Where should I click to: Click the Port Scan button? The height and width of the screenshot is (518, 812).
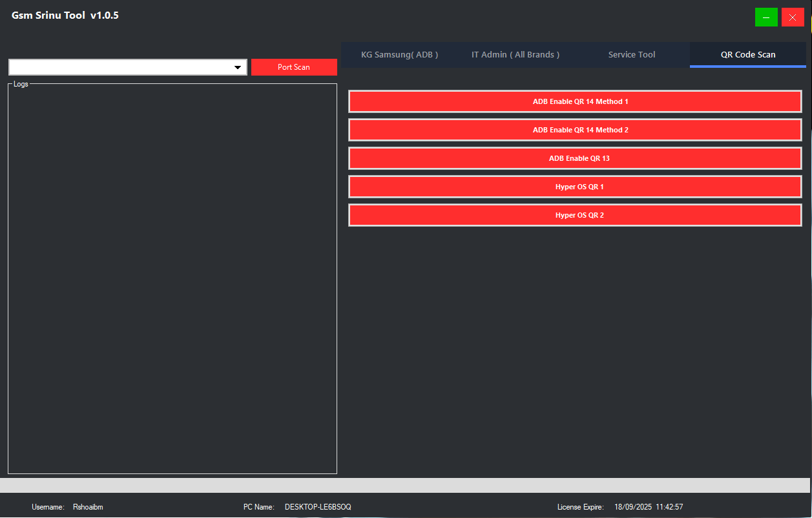[x=294, y=67]
